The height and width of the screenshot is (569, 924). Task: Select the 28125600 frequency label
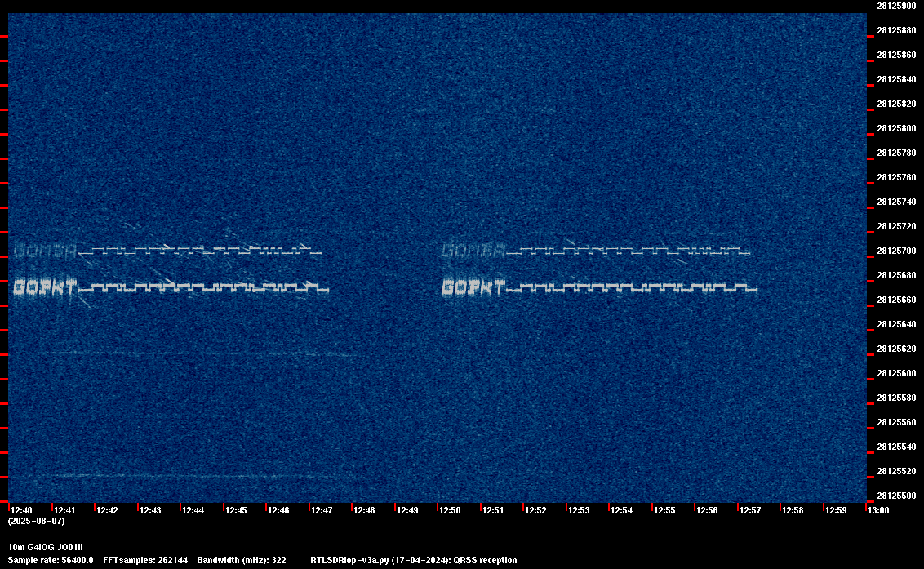[x=897, y=373]
